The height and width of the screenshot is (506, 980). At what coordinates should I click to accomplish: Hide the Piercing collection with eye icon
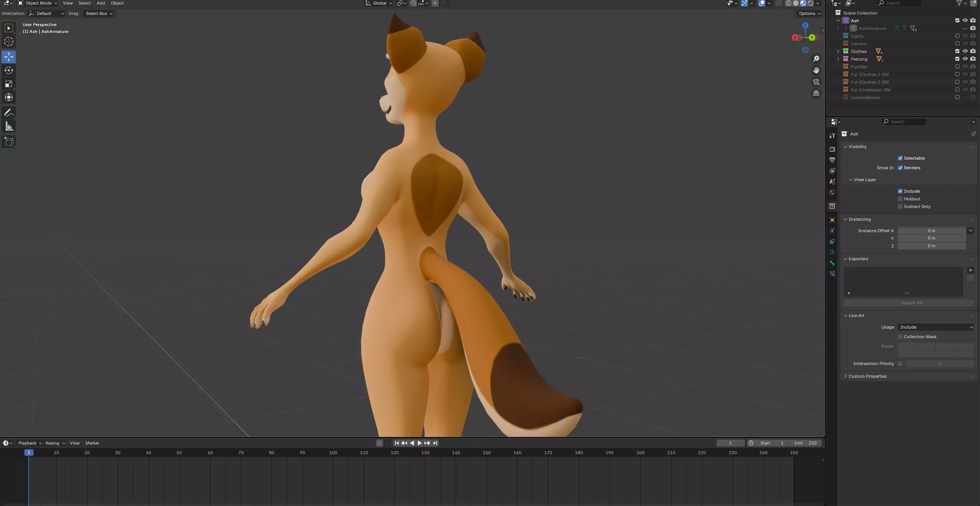965,59
